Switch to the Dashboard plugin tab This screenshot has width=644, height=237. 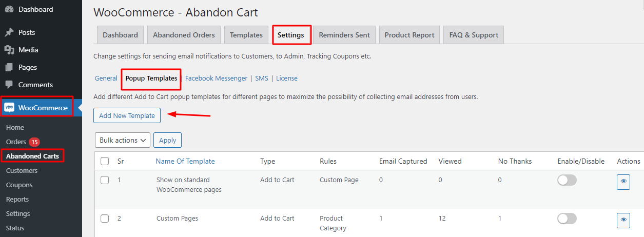tap(120, 35)
